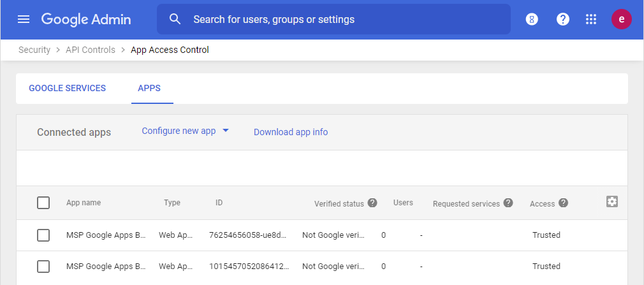Click help icon next to Verified status
644x285 pixels.
click(x=372, y=203)
